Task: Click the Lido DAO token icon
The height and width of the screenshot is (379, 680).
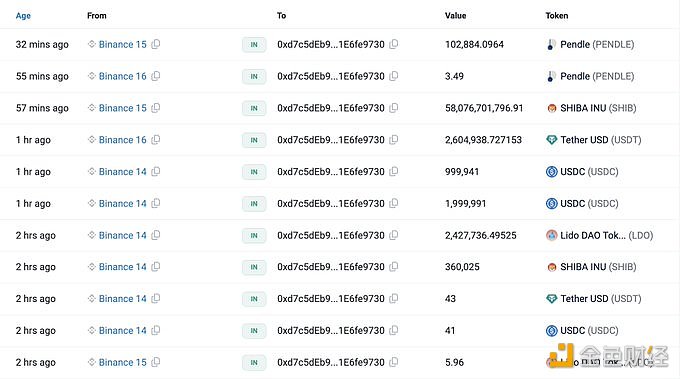Action: [551, 235]
